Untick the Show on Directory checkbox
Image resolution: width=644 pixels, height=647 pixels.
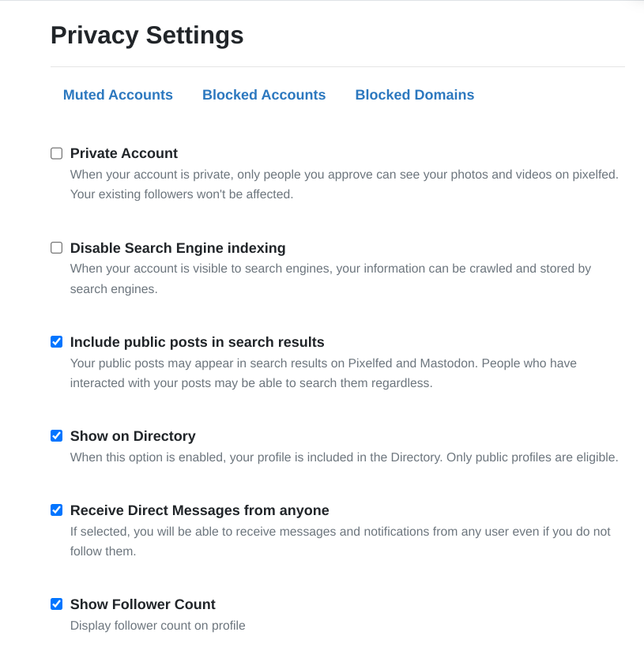pyautogui.click(x=56, y=436)
